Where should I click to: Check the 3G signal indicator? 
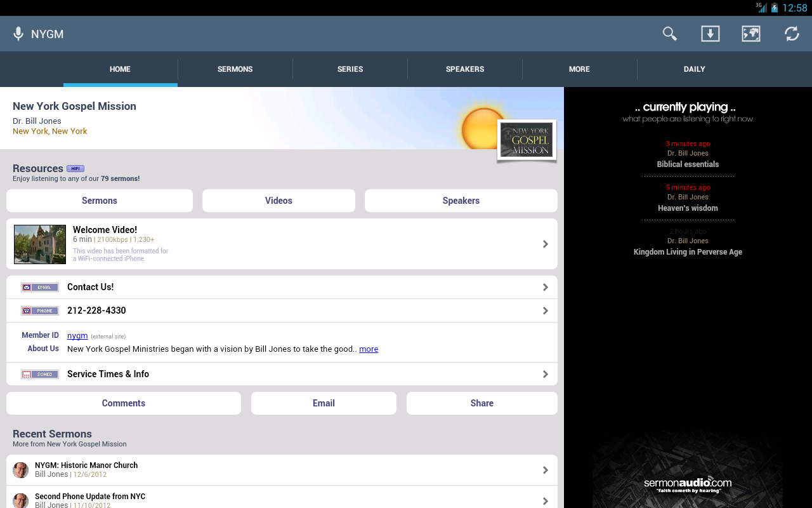pos(761,8)
